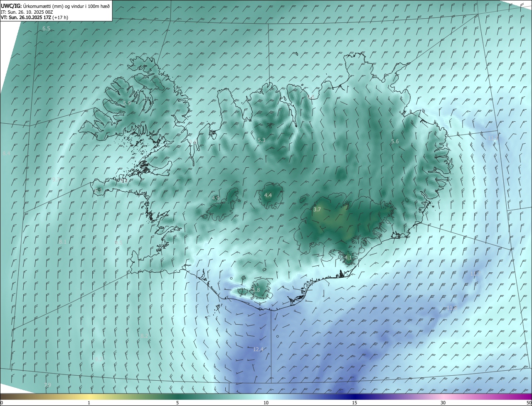
Task: Click the 30 mark on the color scale
Action: [x=443, y=403]
